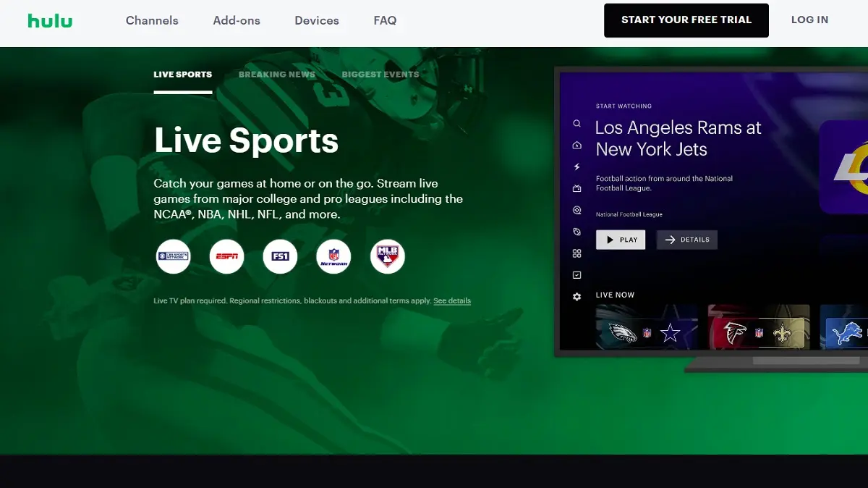
Task: Click 'National Football League' caption
Action: pos(629,214)
